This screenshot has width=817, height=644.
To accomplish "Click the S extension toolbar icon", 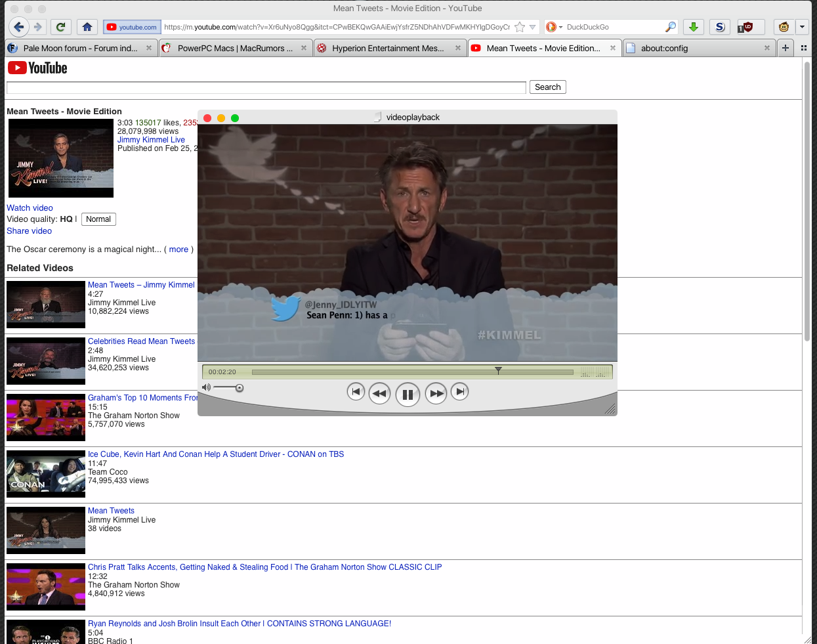I will (x=720, y=27).
